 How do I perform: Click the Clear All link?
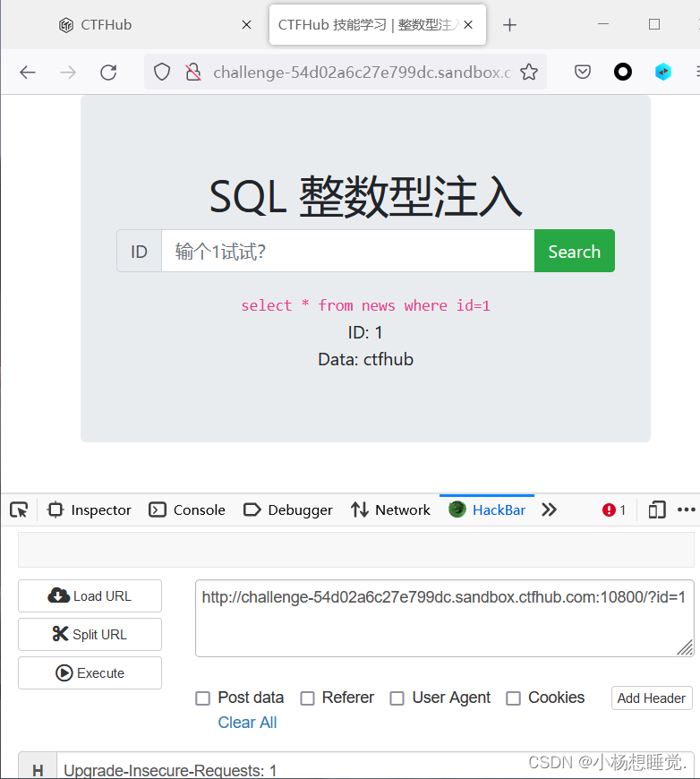247,723
